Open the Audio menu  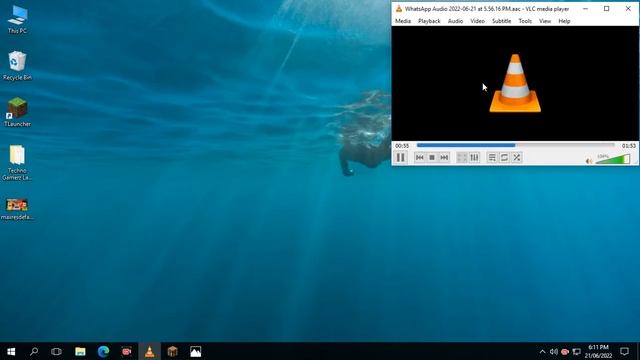pyautogui.click(x=455, y=21)
